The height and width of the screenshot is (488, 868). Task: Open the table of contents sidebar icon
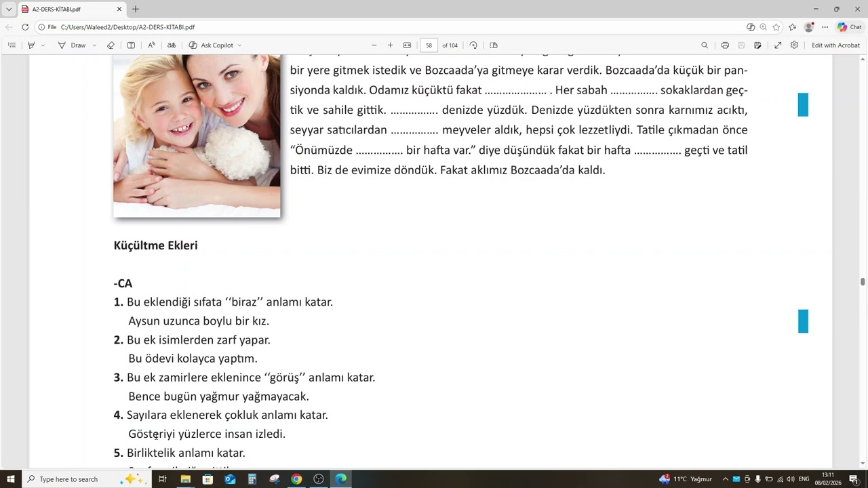[x=12, y=45]
